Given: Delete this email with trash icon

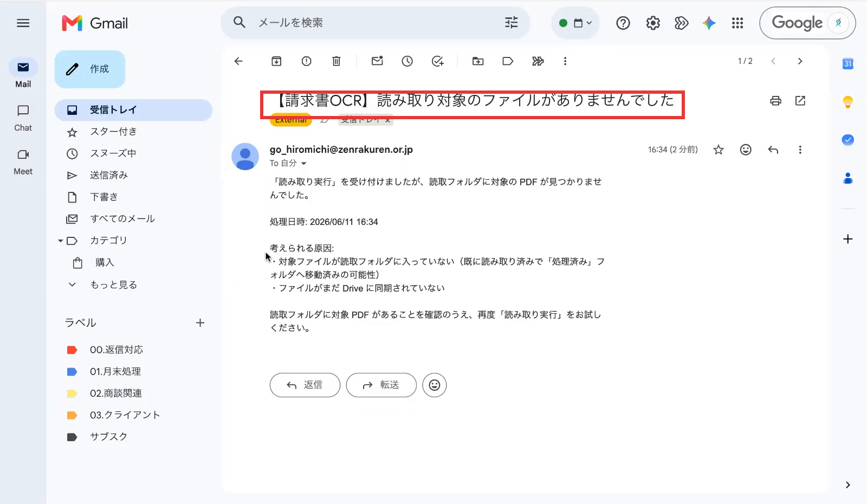Looking at the screenshot, I should [336, 61].
